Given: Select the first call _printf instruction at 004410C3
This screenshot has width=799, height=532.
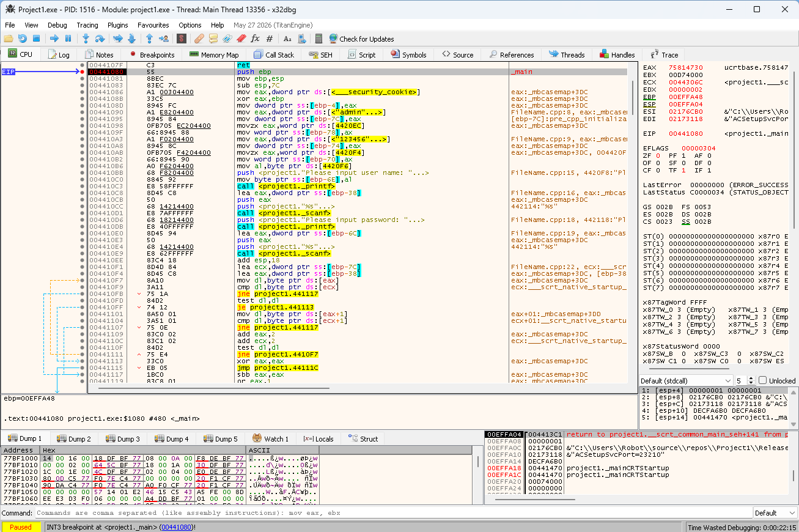Looking at the screenshot, I should (x=286, y=186).
